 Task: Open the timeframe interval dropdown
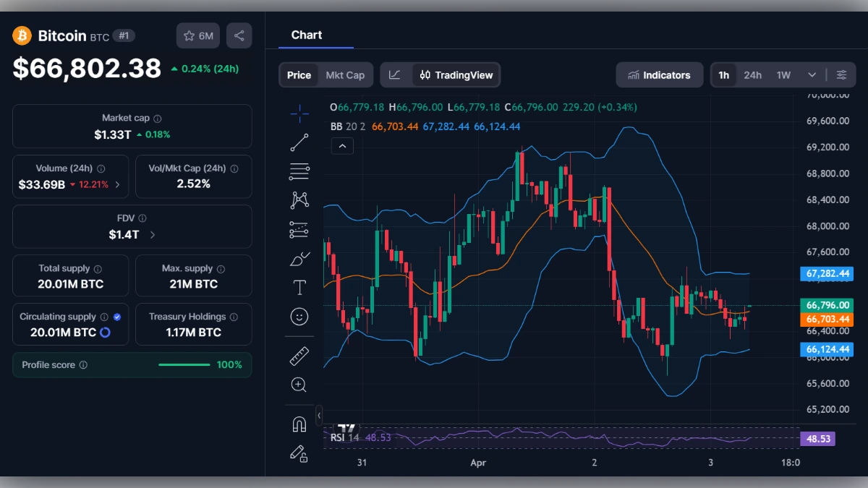point(812,74)
